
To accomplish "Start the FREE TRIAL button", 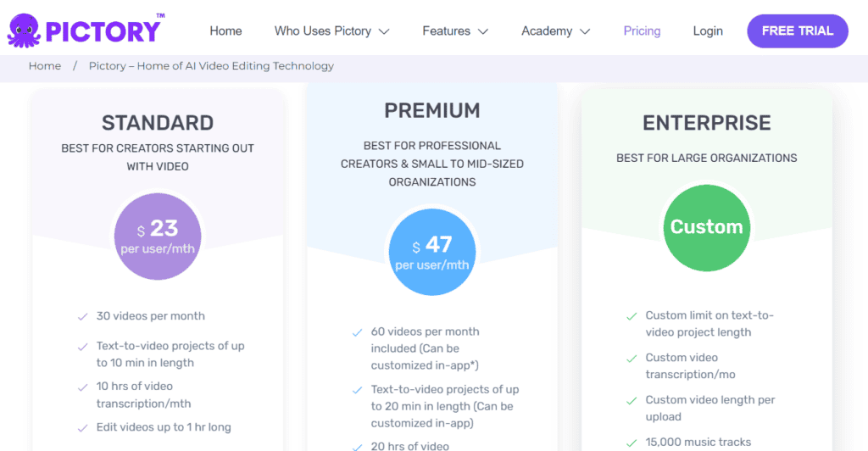I will click(x=798, y=31).
